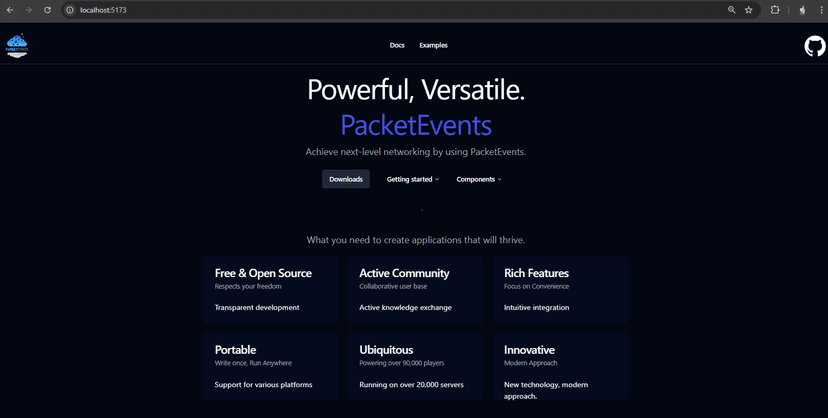Open the GitHub repository icon
This screenshot has width=828, height=418.
tap(814, 46)
